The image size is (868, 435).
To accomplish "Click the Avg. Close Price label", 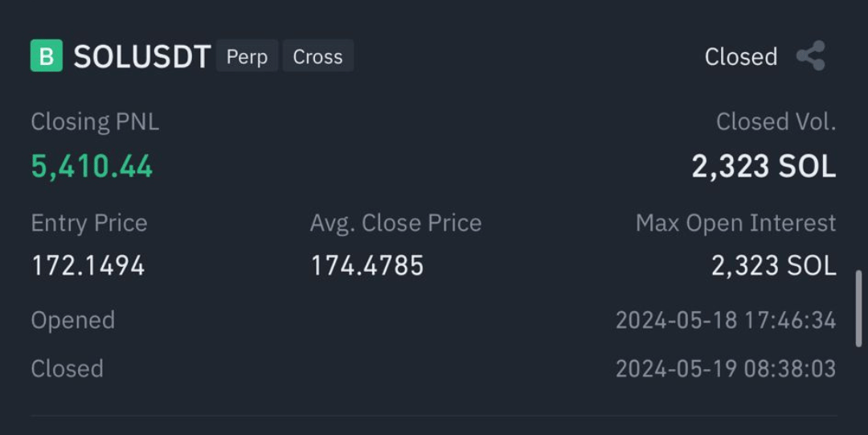I will (395, 223).
